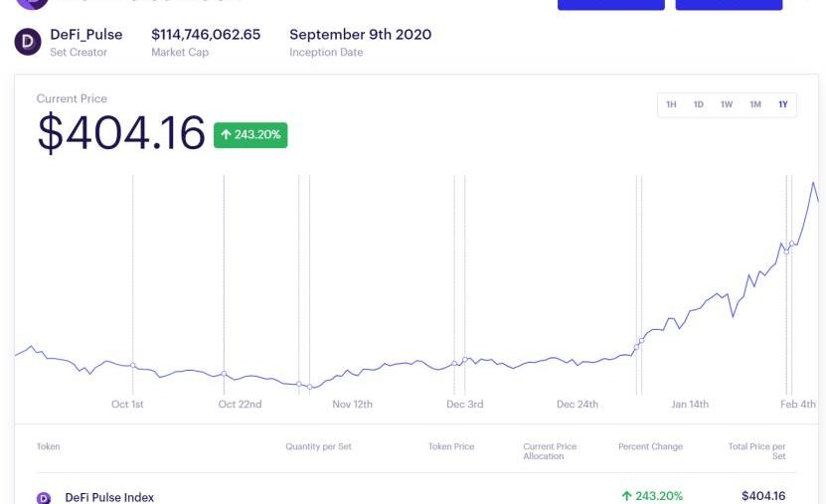Screen dimensions: 826x504
Task: Click the green up arrow beside 243.20% in table
Action: (626, 496)
